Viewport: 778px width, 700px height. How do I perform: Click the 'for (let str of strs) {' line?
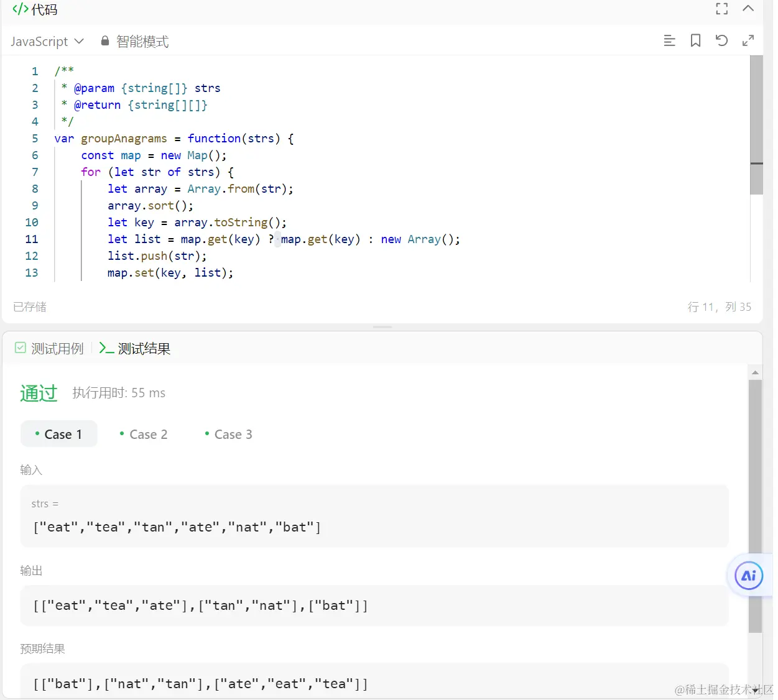tap(157, 172)
